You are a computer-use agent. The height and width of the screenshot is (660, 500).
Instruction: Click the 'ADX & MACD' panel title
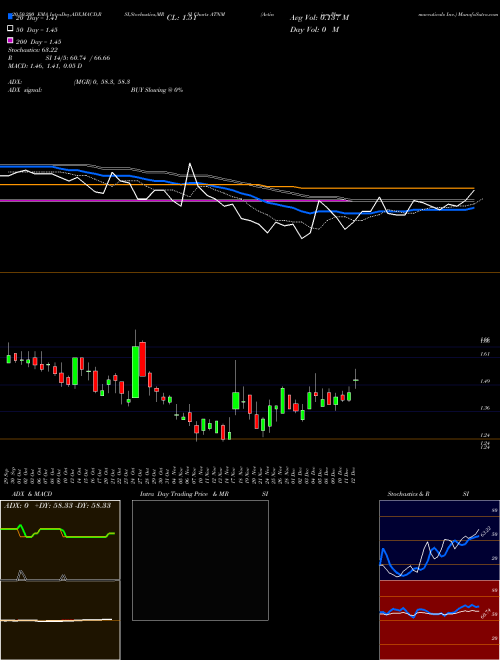pos(32,494)
